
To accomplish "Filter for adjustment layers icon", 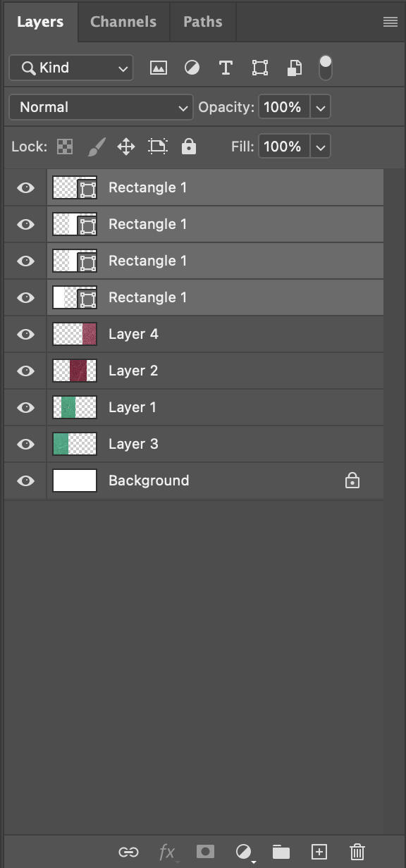I will click(192, 68).
